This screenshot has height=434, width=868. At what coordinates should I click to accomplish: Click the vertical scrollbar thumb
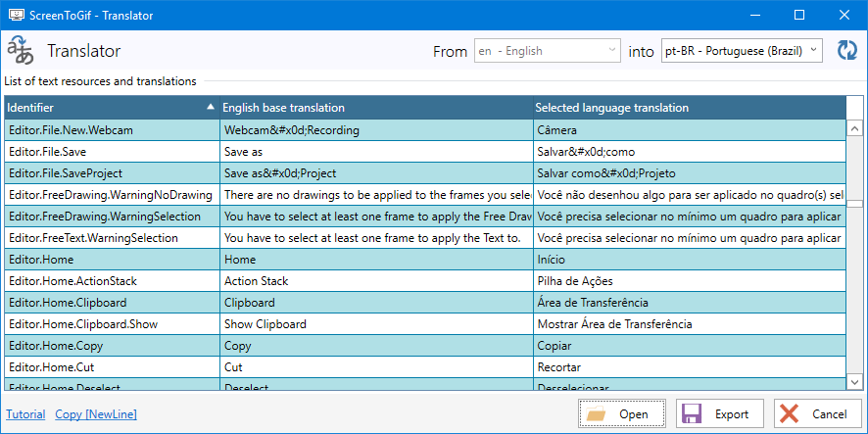[x=854, y=204]
